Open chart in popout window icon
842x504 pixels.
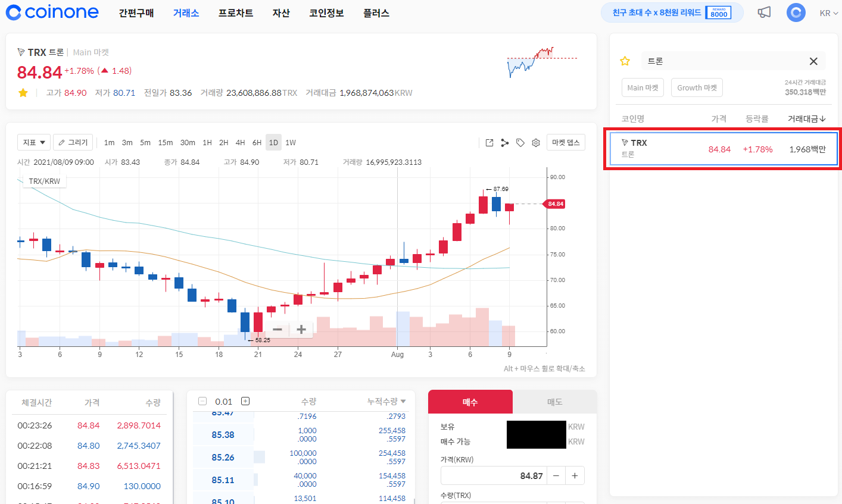click(x=489, y=143)
